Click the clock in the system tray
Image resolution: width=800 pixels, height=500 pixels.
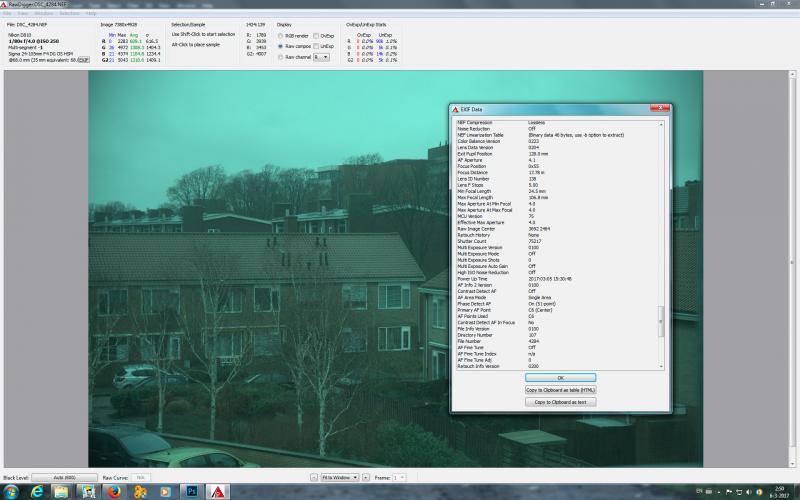[781, 492]
